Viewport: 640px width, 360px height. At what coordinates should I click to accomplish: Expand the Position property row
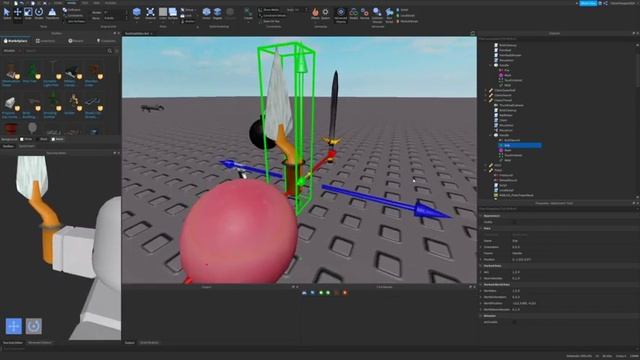tap(481, 259)
